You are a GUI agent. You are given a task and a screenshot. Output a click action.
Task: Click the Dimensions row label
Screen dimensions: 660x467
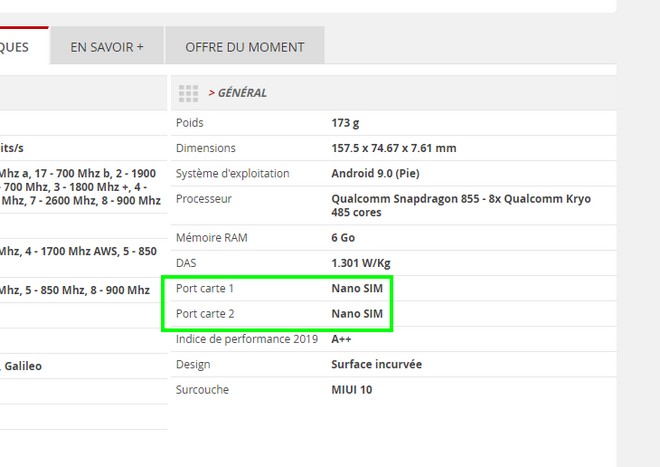pyautogui.click(x=205, y=148)
